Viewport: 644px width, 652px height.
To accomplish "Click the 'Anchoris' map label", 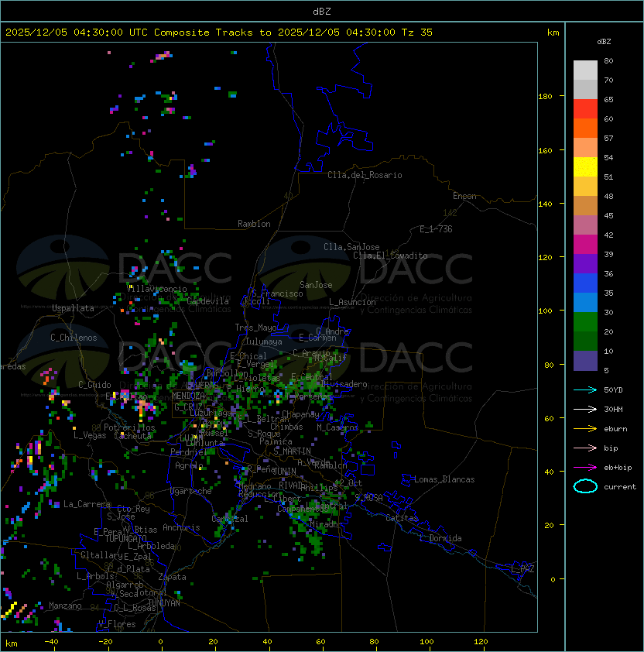I will point(181,527).
